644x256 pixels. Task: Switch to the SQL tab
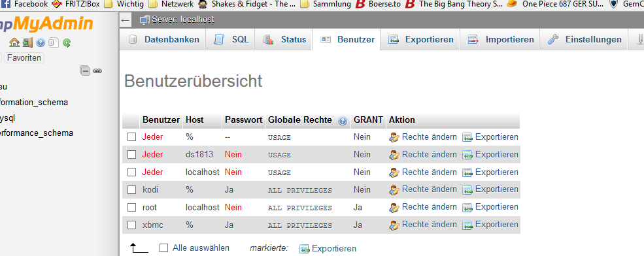[230, 39]
